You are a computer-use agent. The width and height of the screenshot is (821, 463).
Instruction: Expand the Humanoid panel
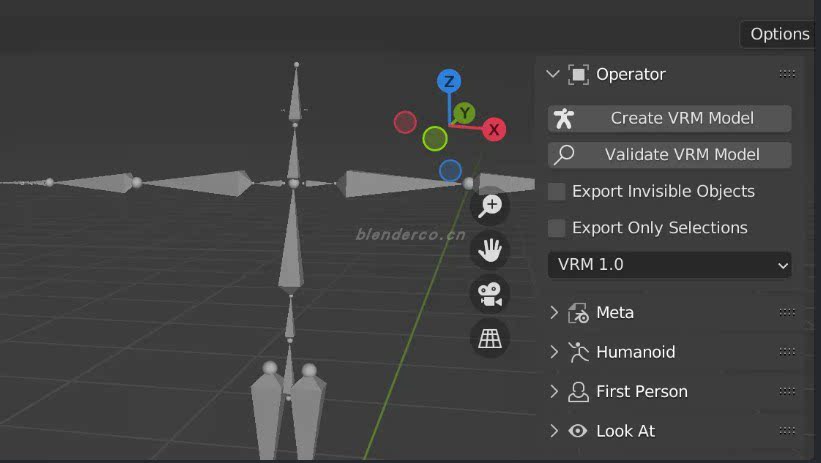click(x=554, y=352)
